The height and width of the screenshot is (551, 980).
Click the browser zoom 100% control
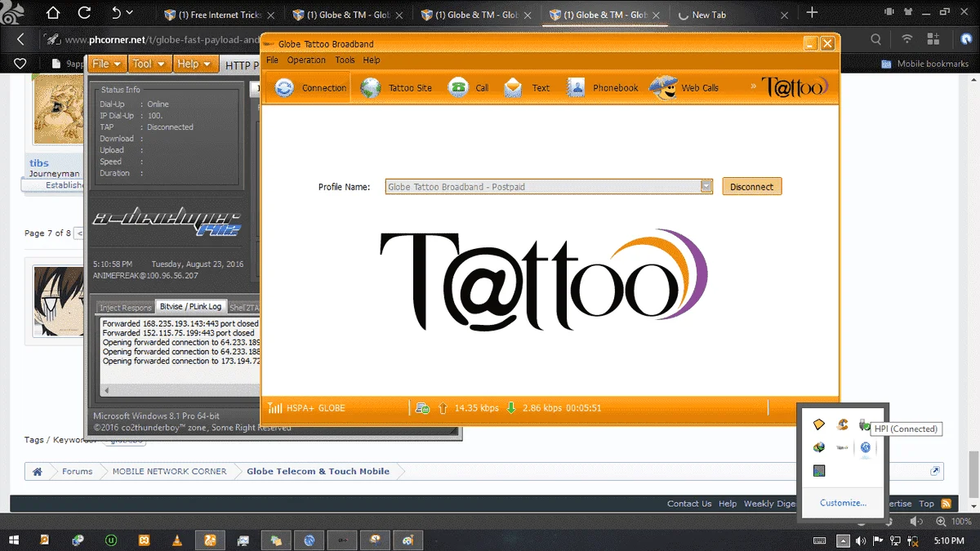point(955,521)
